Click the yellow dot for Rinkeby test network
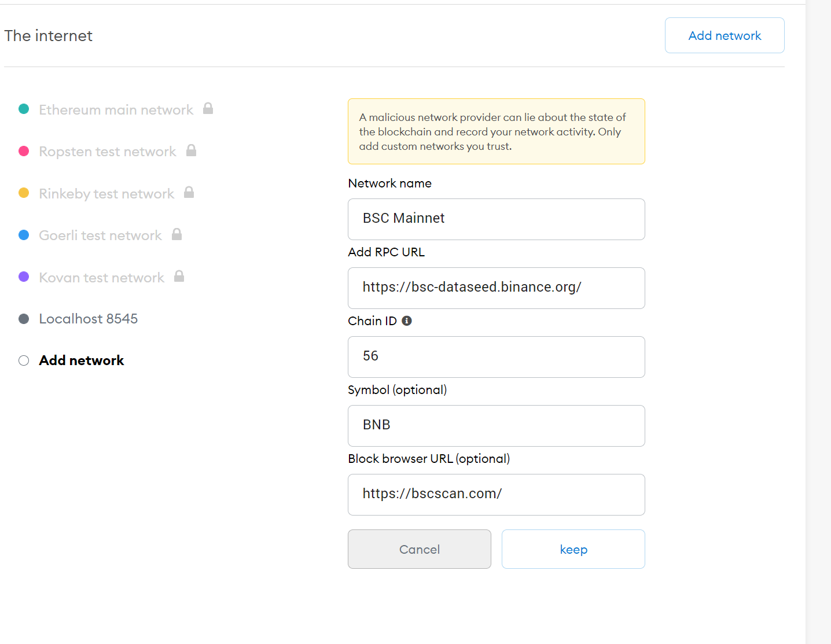Viewport: 831px width, 644px height. pyautogui.click(x=24, y=193)
